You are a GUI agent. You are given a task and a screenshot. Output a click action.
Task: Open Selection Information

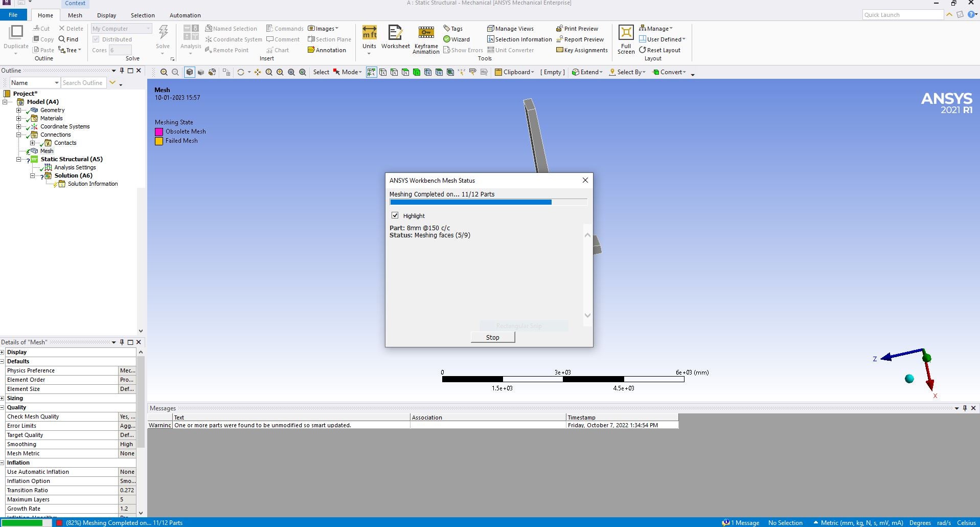click(519, 39)
